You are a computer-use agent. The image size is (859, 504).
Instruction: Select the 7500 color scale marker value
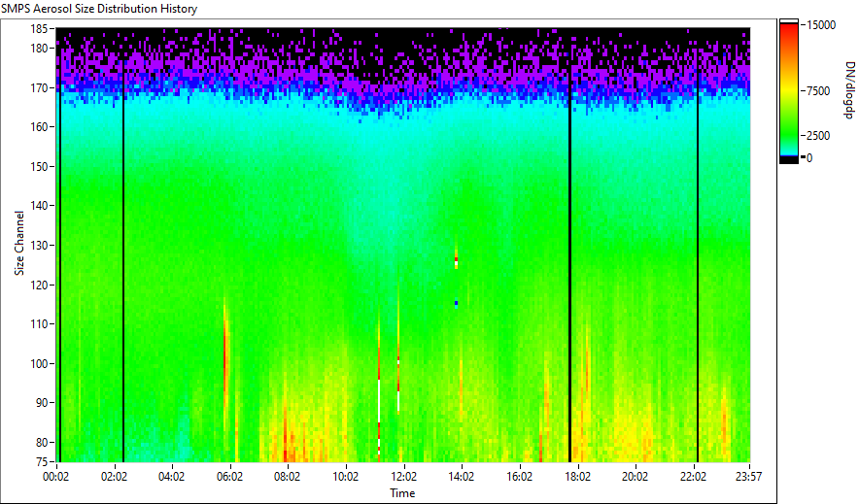tap(818, 91)
